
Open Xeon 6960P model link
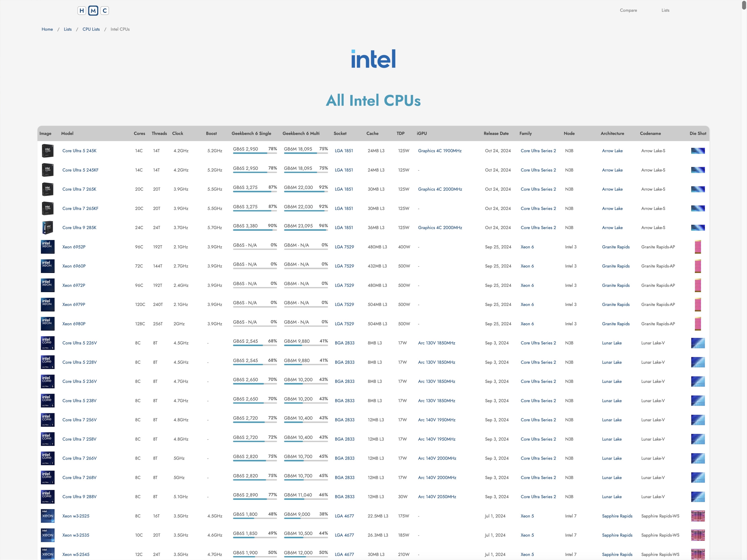(74, 266)
